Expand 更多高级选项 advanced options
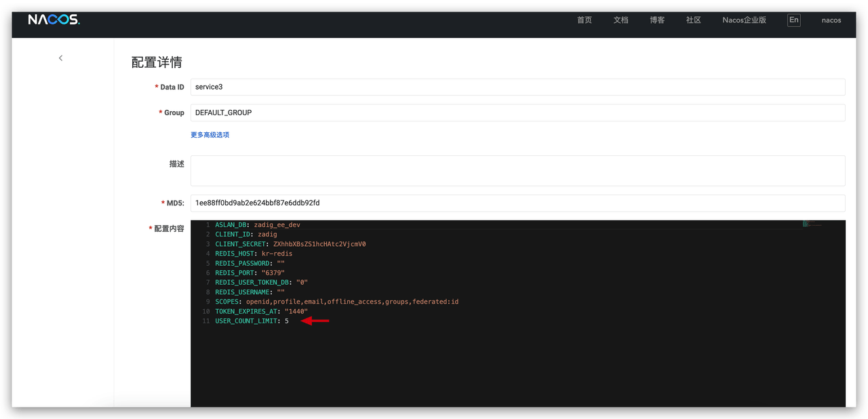The height and width of the screenshot is (419, 868). coord(210,135)
